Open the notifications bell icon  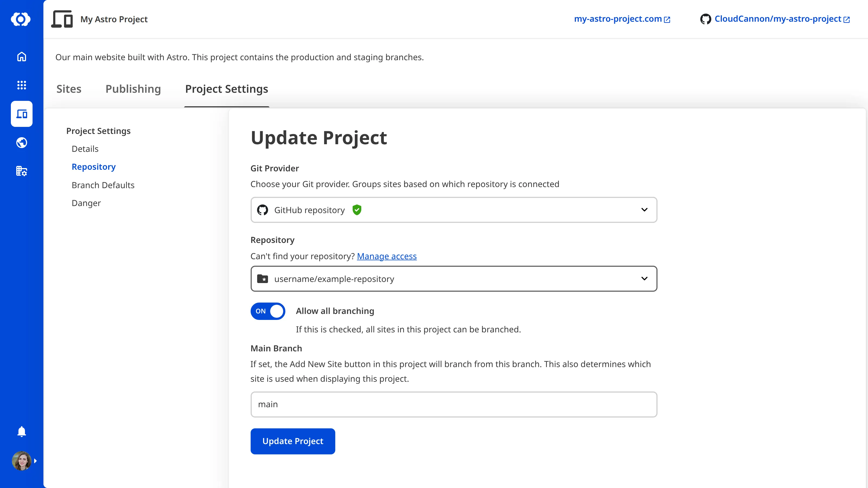click(x=22, y=431)
